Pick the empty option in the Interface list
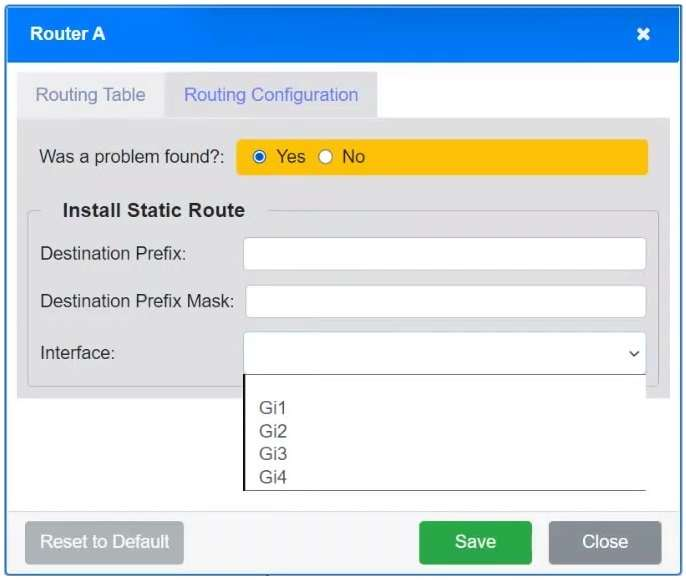This screenshot has width=686, height=582. (x=444, y=386)
